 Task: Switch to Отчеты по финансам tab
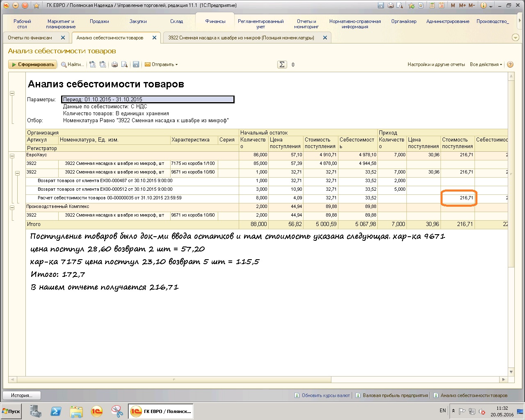point(30,38)
